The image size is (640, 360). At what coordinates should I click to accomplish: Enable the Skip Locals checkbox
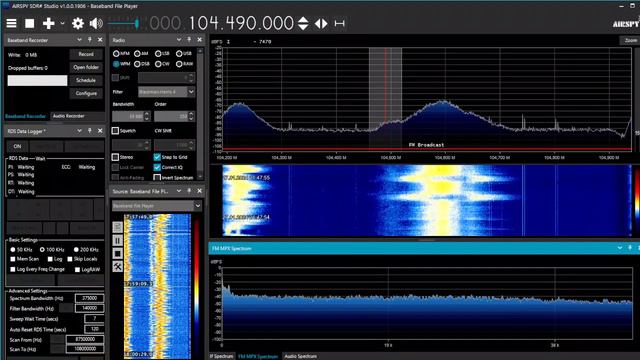(70, 259)
